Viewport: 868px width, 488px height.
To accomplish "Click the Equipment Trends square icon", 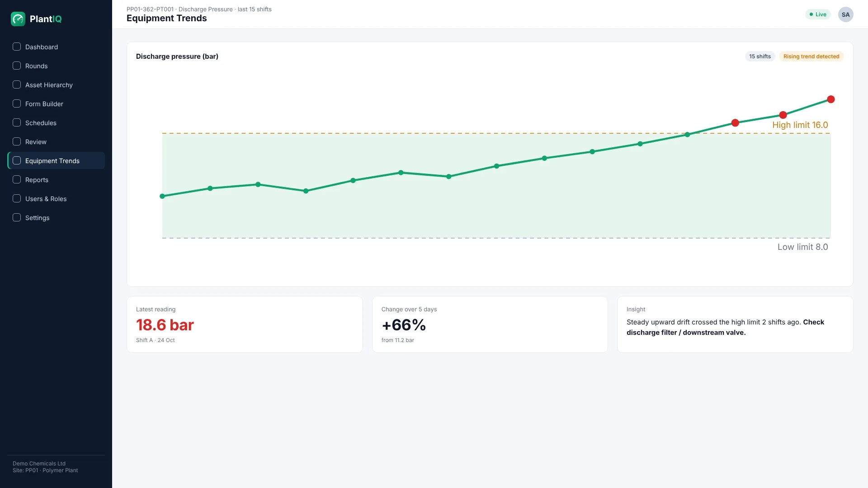I will pos(17,160).
